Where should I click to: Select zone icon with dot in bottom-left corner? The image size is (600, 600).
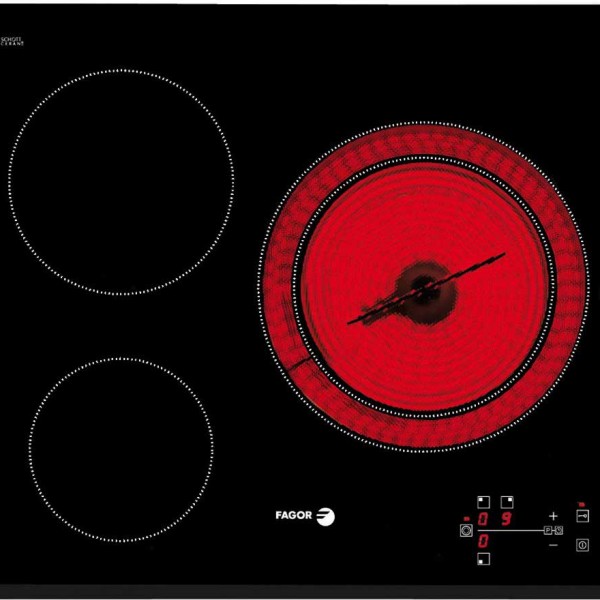tap(483, 560)
